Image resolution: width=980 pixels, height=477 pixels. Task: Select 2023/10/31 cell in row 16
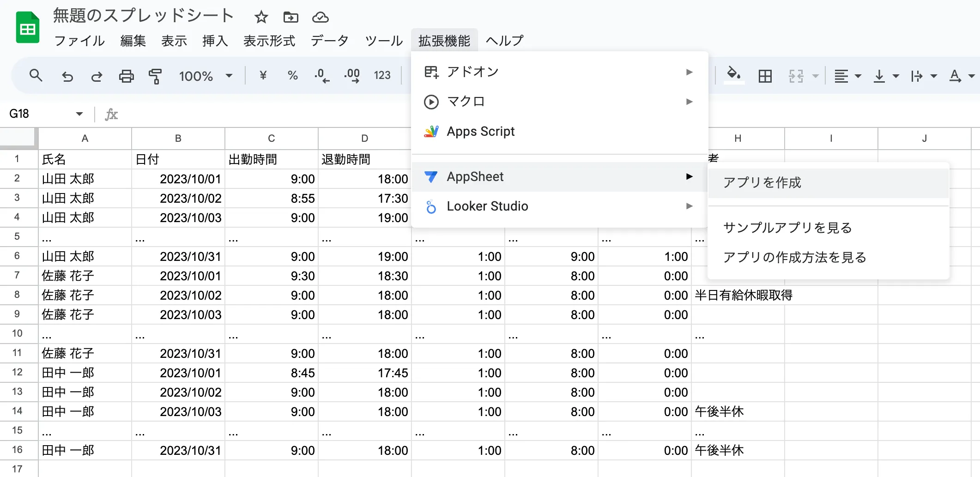178,450
